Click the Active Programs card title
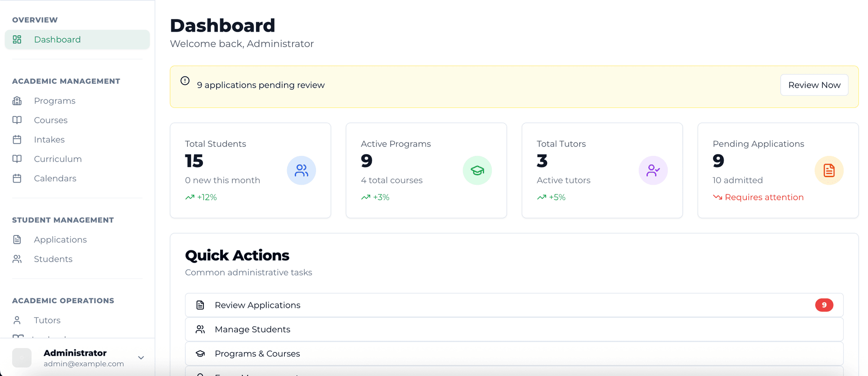Image resolution: width=868 pixels, height=376 pixels. [396, 144]
